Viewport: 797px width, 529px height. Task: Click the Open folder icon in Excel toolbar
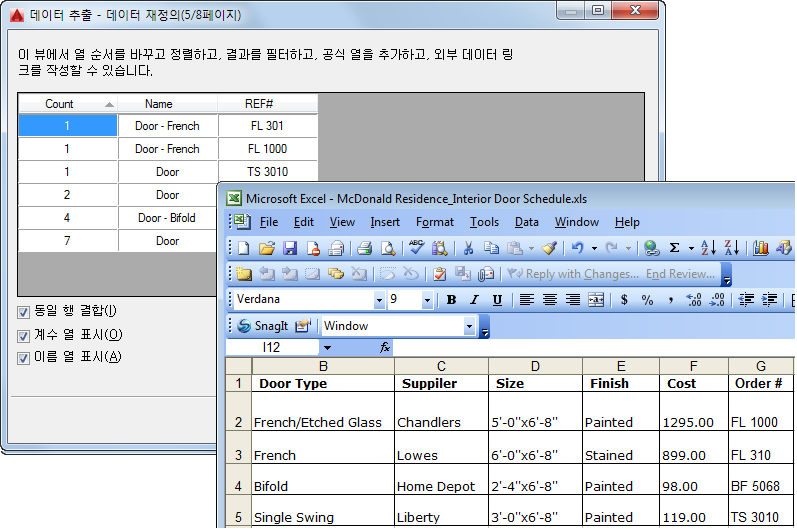pyautogui.click(x=266, y=248)
